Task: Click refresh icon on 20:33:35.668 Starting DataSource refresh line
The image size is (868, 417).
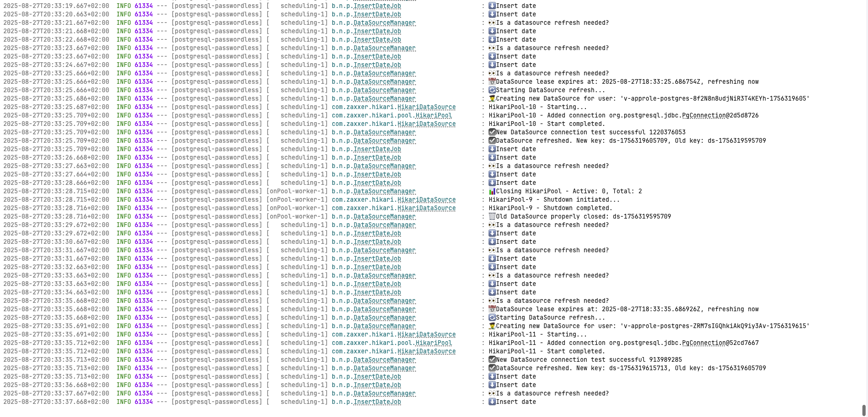Action: click(492, 317)
